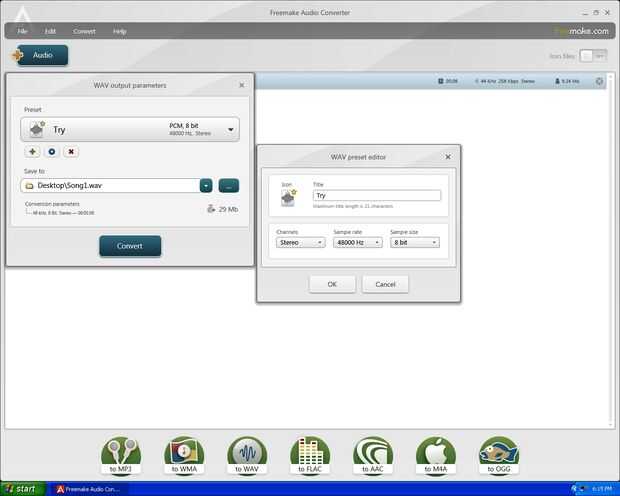Click the to OGG format icon
This screenshot has height=496, width=620.
(x=499, y=455)
